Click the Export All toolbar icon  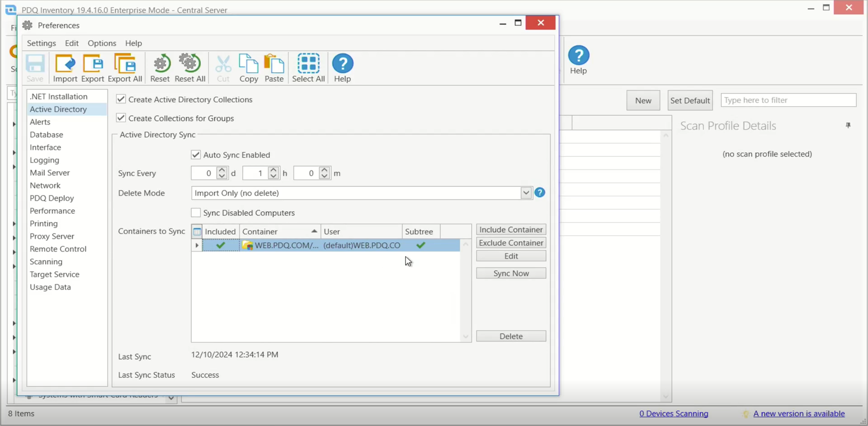click(x=125, y=68)
